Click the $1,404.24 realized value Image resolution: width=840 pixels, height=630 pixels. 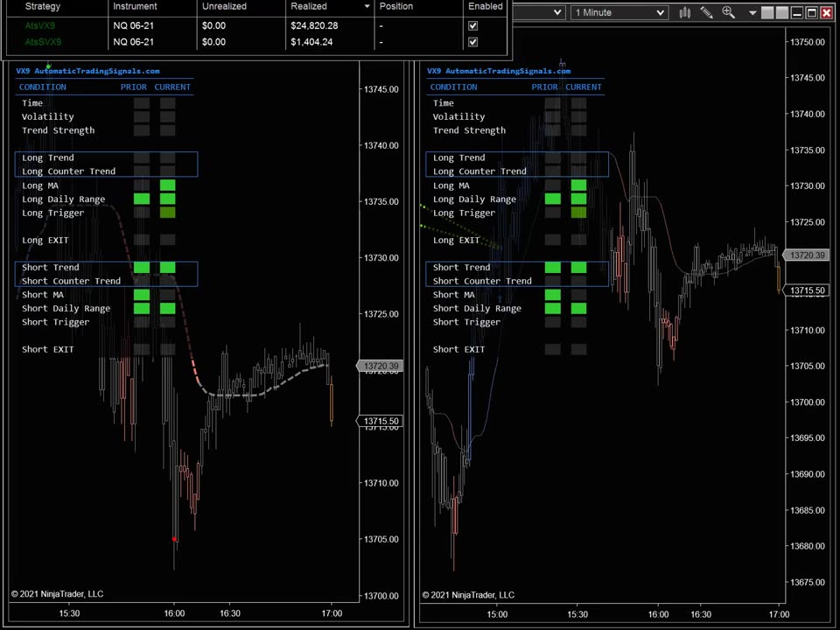[x=311, y=42]
